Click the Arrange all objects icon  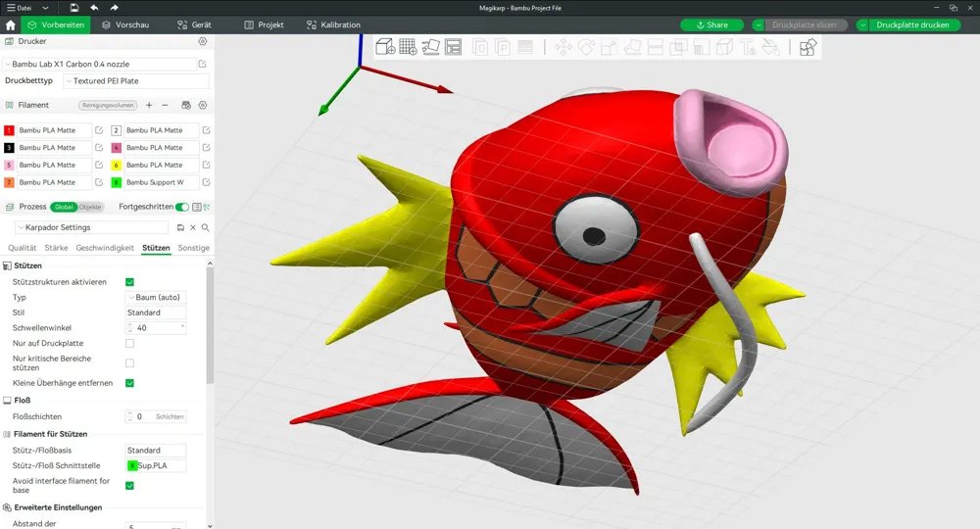pos(453,47)
